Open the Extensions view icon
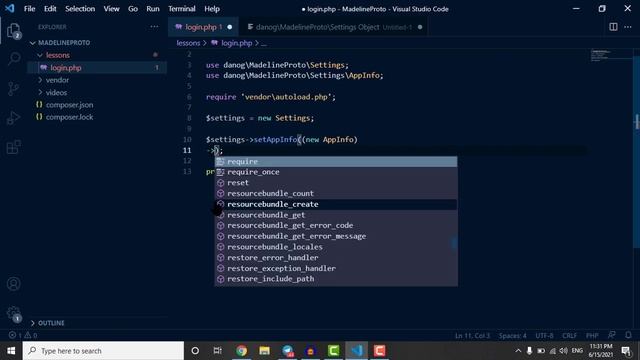This screenshot has height=360, width=640. (13, 147)
